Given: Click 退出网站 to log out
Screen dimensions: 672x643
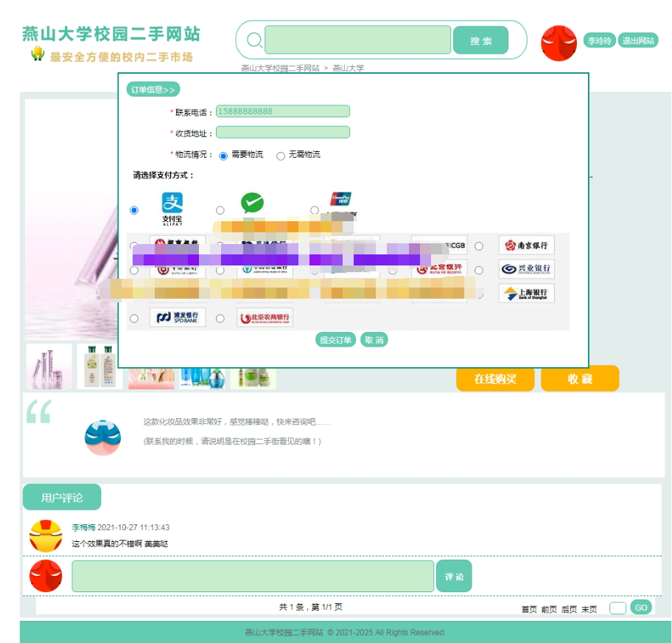Looking at the screenshot, I should pos(637,41).
